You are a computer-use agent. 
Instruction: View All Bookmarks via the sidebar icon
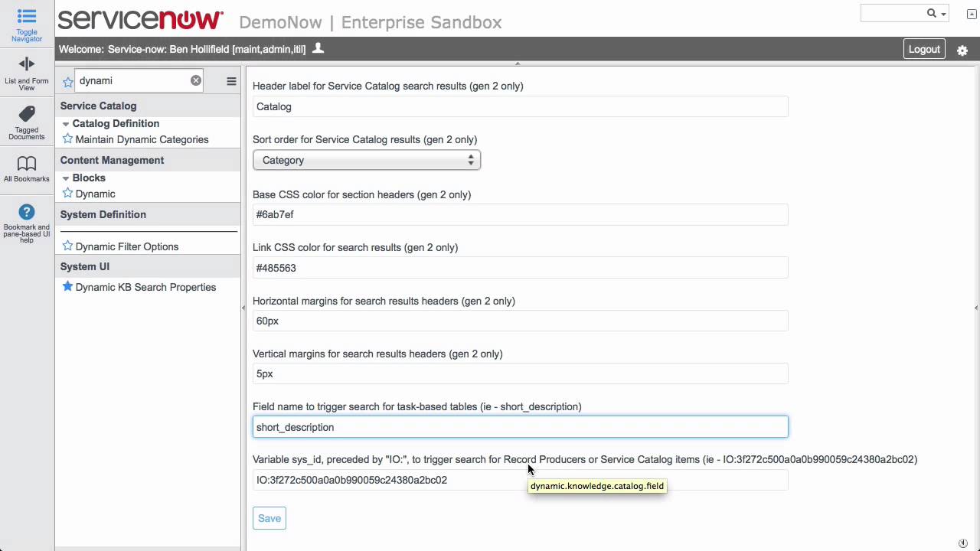tap(26, 164)
